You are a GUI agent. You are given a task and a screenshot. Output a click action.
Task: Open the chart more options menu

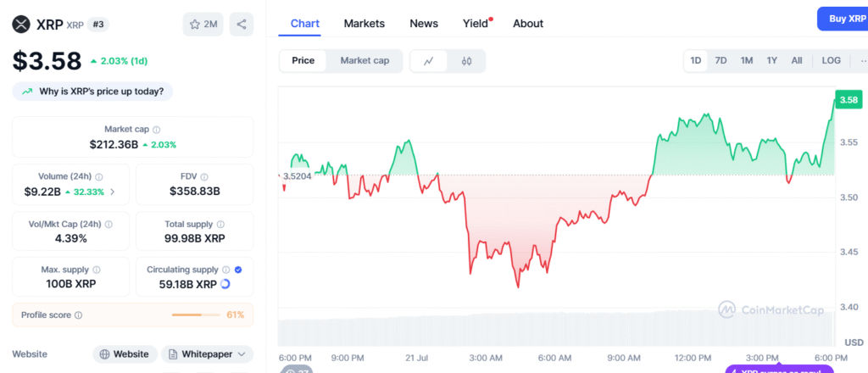[862, 61]
